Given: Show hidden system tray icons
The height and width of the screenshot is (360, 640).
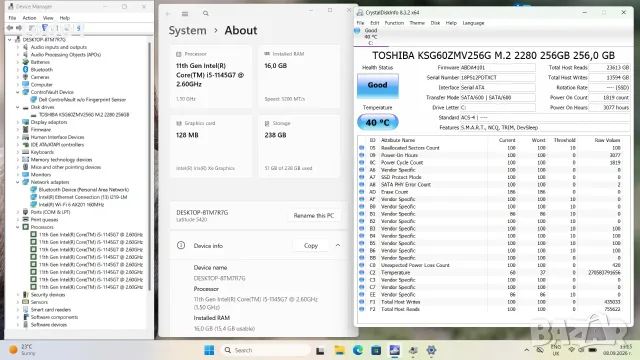Looking at the screenshot, I should coord(527,350).
